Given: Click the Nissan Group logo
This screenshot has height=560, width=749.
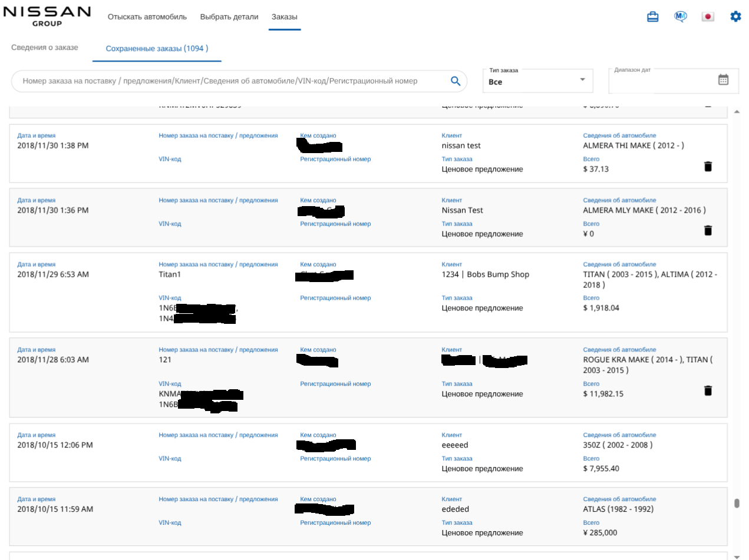Looking at the screenshot, I should coord(47,16).
